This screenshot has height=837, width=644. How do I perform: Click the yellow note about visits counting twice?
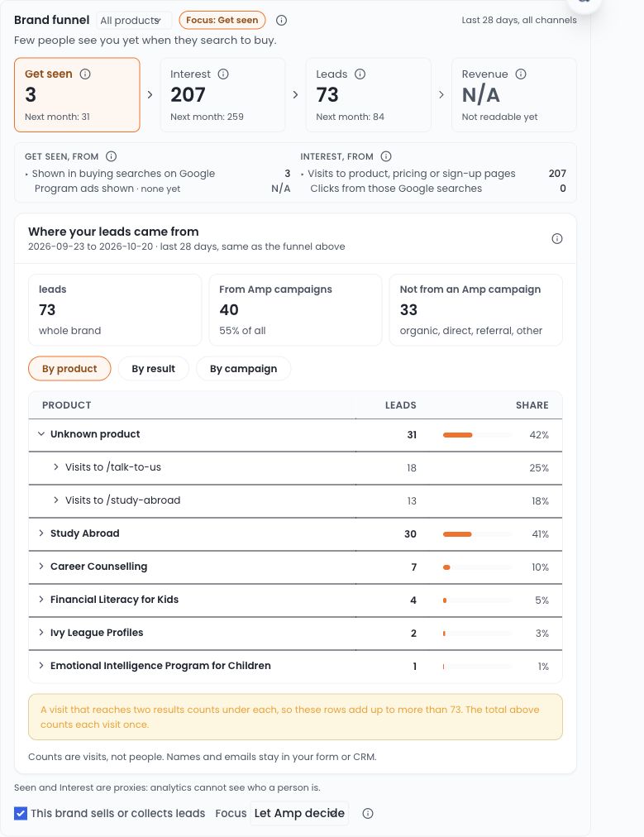click(295, 717)
